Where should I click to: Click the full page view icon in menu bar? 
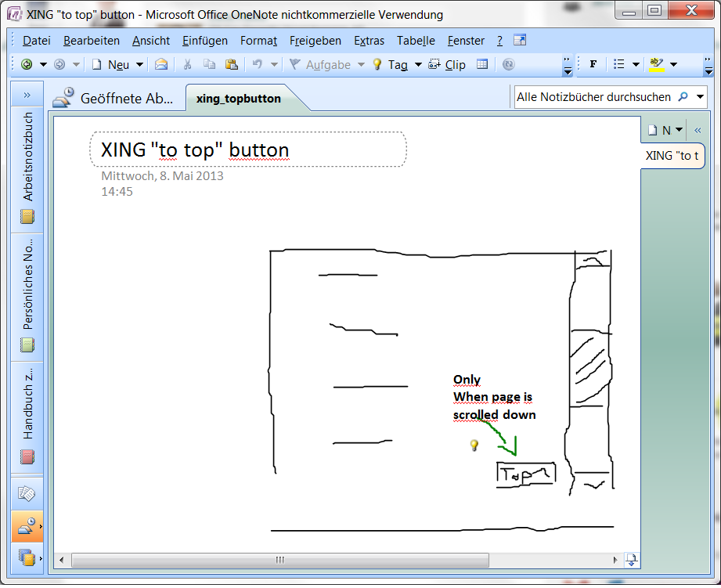coord(520,41)
